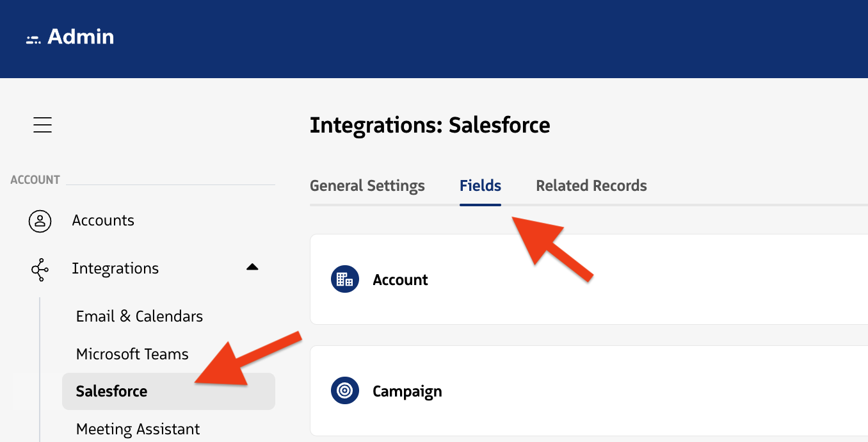Click the Campaign target icon
Viewport: 868px width, 442px height.
coord(344,391)
